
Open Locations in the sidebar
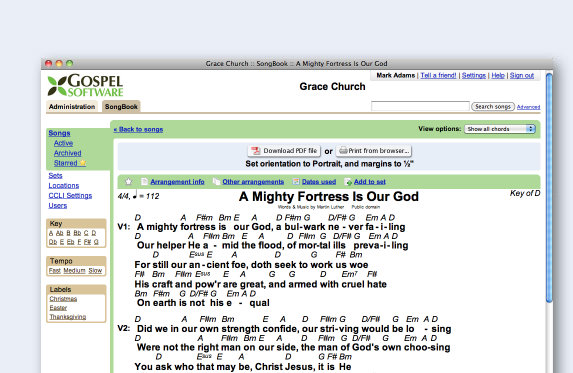64,186
